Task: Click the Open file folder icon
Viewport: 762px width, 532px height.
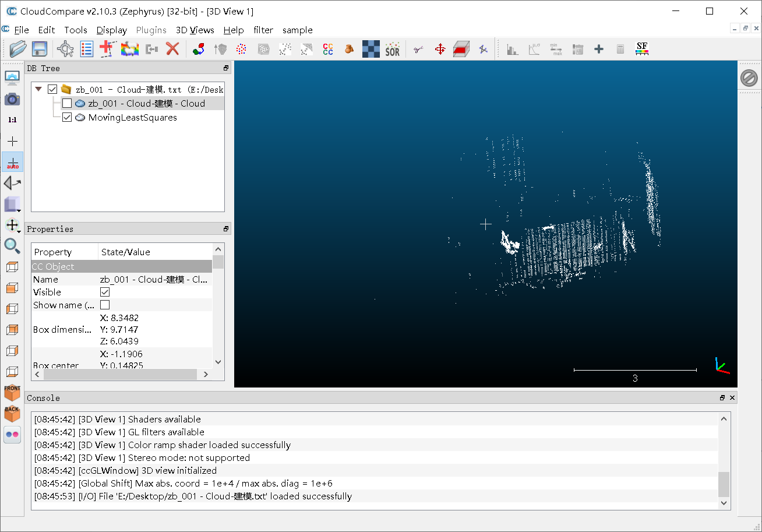Action: 18,49
